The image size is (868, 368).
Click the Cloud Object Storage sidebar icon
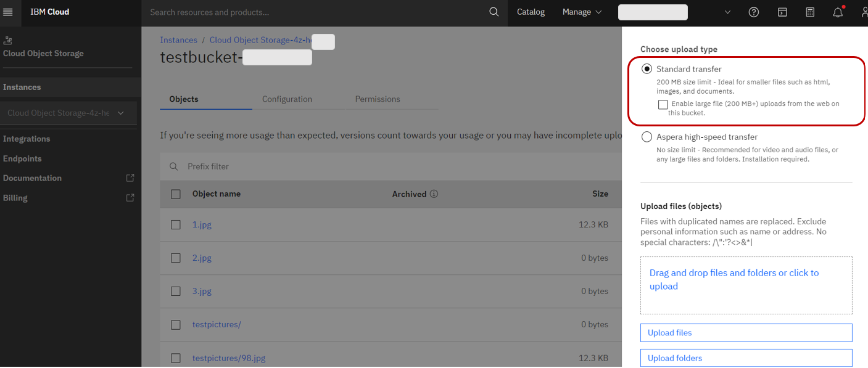pyautogui.click(x=7, y=41)
